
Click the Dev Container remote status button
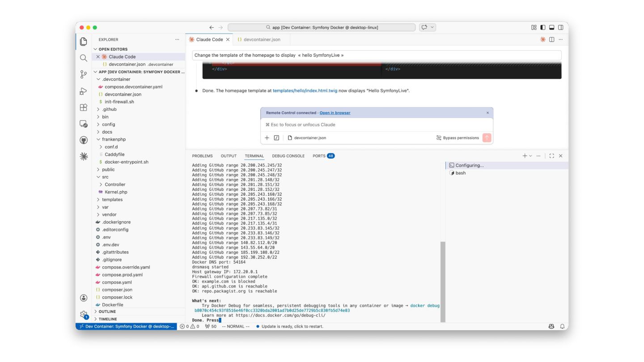click(126, 326)
